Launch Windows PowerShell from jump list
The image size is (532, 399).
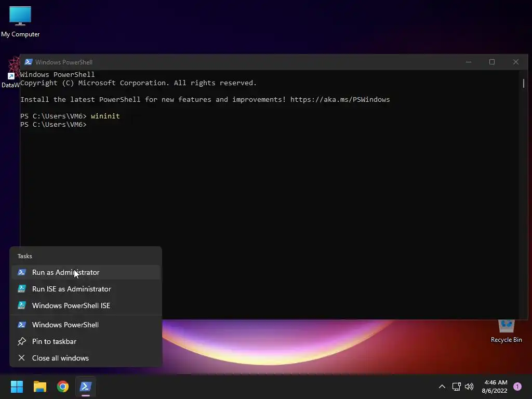coord(86,325)
